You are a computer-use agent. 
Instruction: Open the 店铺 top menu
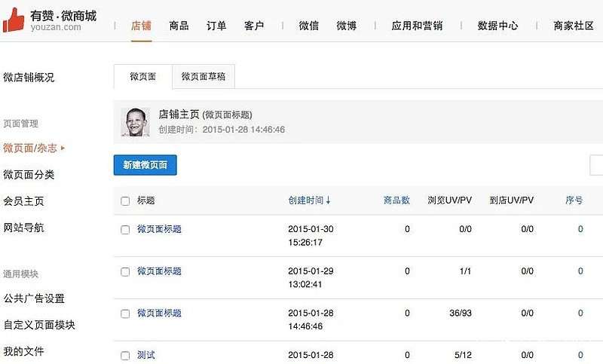(141, 26)
